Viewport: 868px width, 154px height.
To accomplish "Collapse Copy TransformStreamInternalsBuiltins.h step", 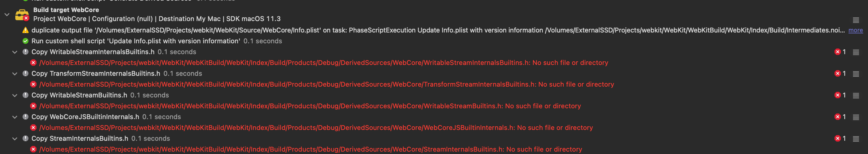I will [14, 74].
